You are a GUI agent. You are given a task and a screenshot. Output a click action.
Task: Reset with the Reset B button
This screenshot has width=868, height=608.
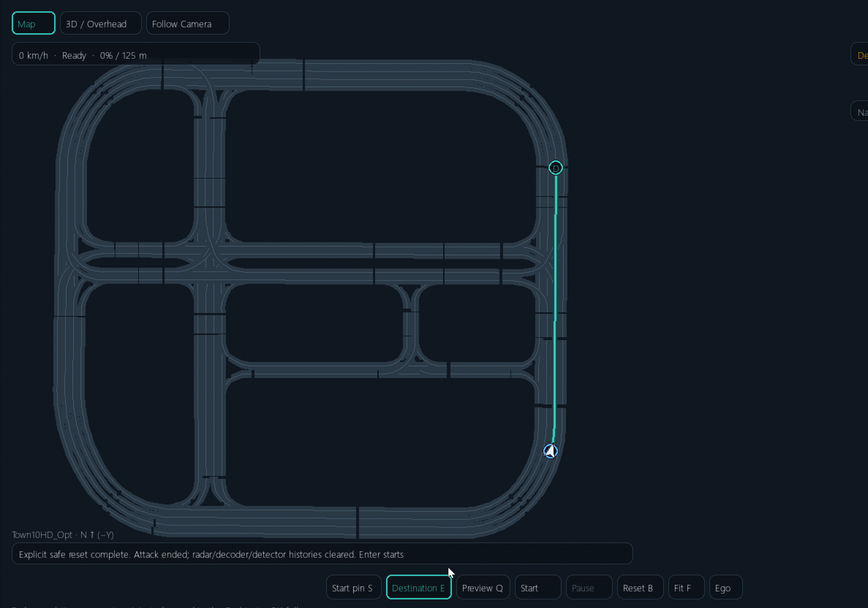(640, 588)
